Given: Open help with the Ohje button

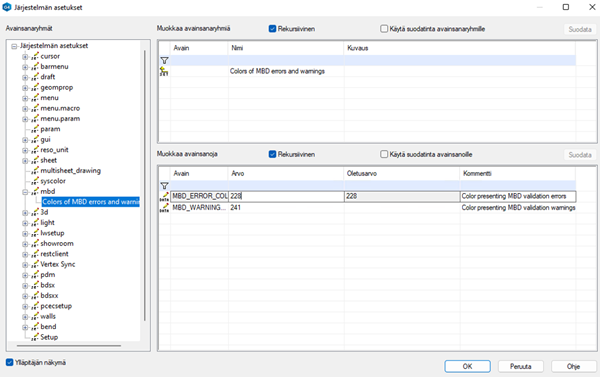Looking at the screenshot, I should tap(573, 366).
